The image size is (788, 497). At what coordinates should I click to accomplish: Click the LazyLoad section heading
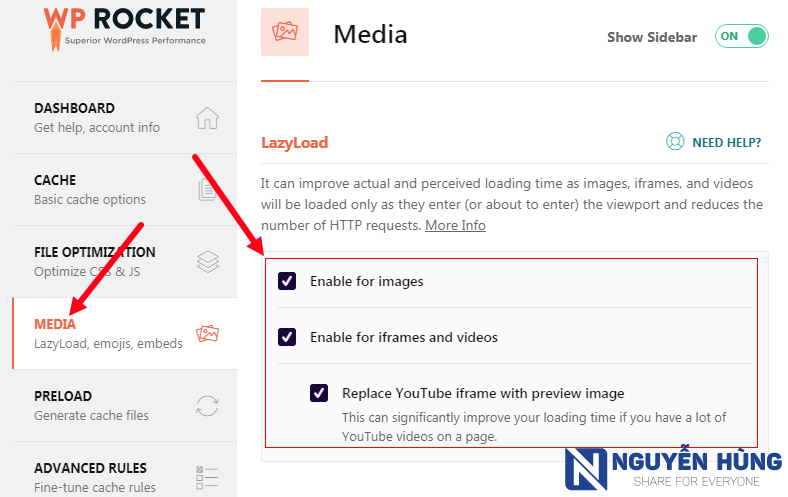point(294,143)
